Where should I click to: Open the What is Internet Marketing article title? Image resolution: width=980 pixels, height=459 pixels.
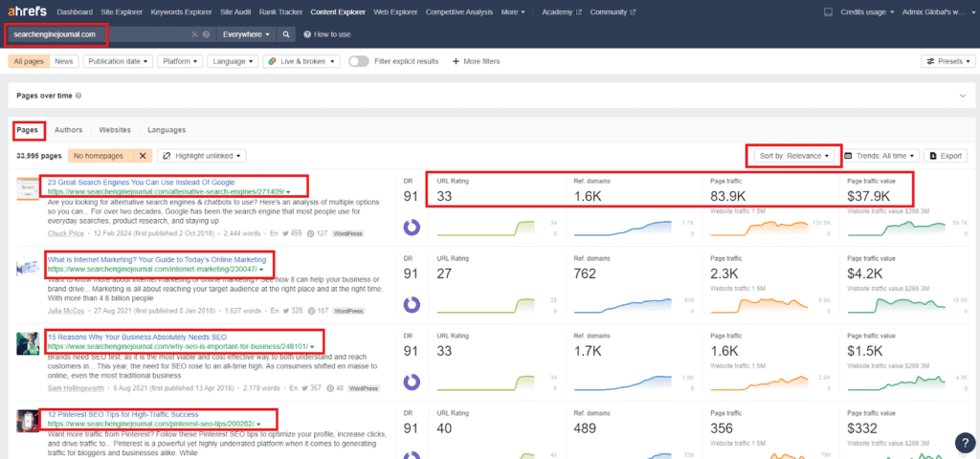click(157, 259)
